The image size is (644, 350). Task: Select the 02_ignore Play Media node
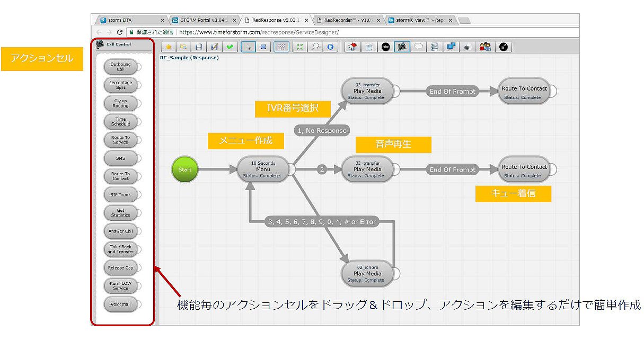367,274
